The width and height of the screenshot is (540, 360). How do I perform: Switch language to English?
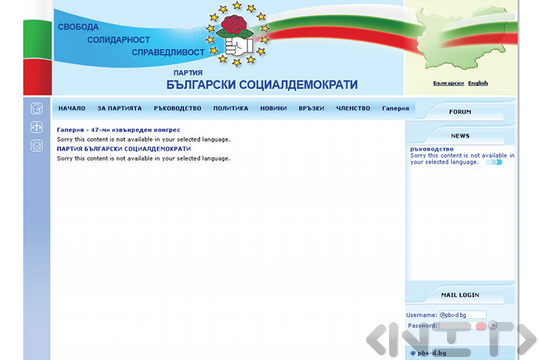pos(478,83)
